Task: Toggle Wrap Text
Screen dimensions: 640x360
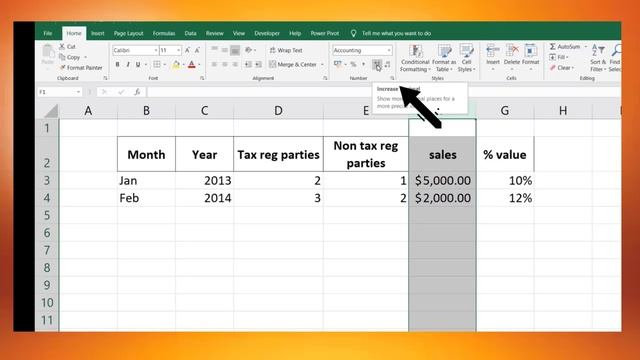Action: (286, 50)
